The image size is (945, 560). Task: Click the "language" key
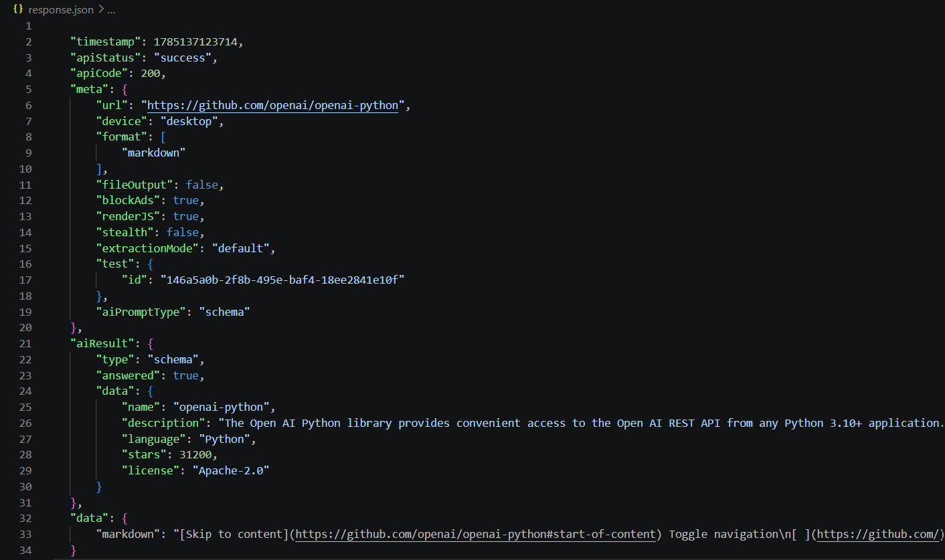(x=154, y=439)
